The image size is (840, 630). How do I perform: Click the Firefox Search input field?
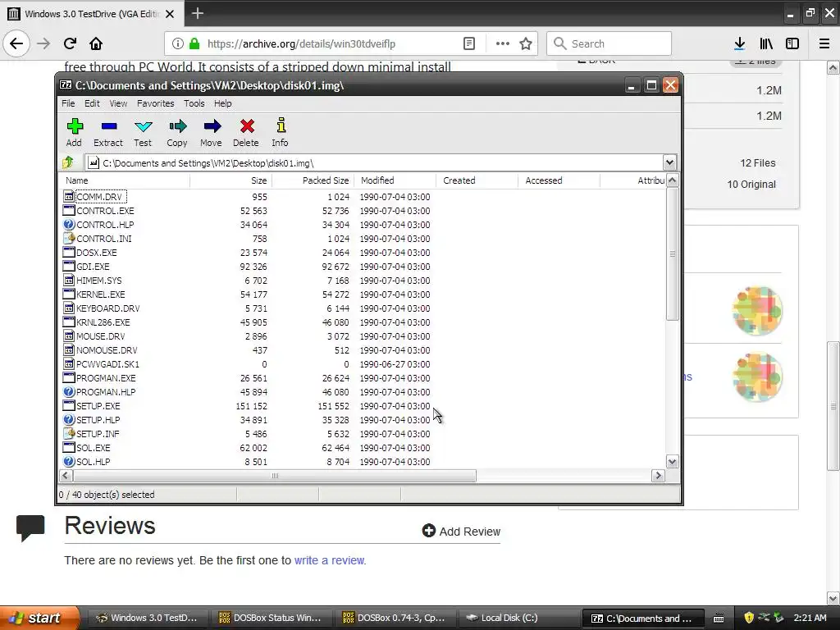(609, 43)
